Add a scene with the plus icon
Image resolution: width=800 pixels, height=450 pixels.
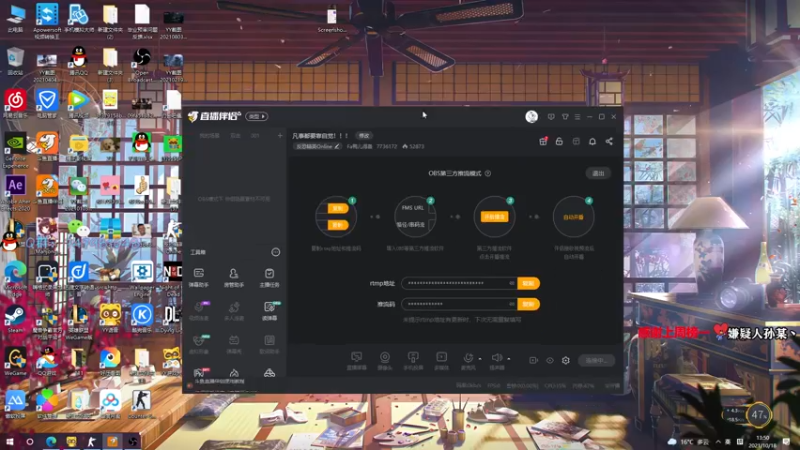280,136
